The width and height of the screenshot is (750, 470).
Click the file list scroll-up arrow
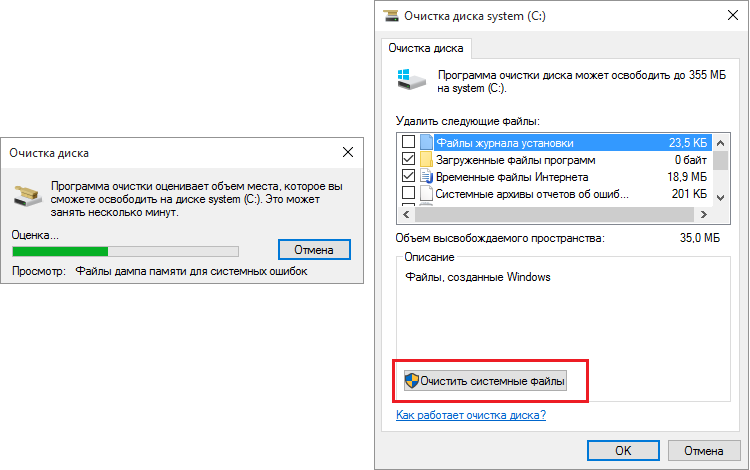coord(721,142)
